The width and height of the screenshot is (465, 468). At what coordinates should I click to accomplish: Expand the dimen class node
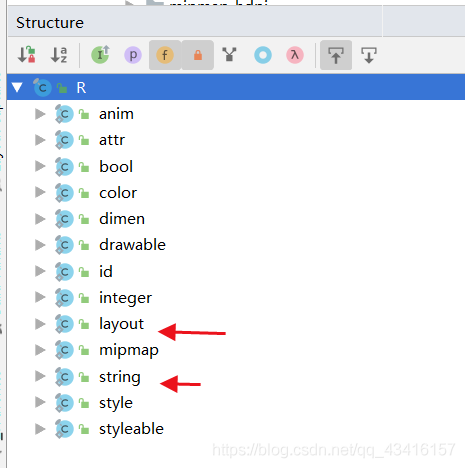click(x=40, y=219)
